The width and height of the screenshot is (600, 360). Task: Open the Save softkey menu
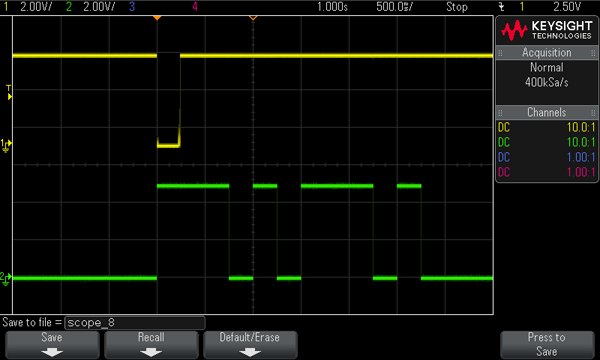coord(52,345)
